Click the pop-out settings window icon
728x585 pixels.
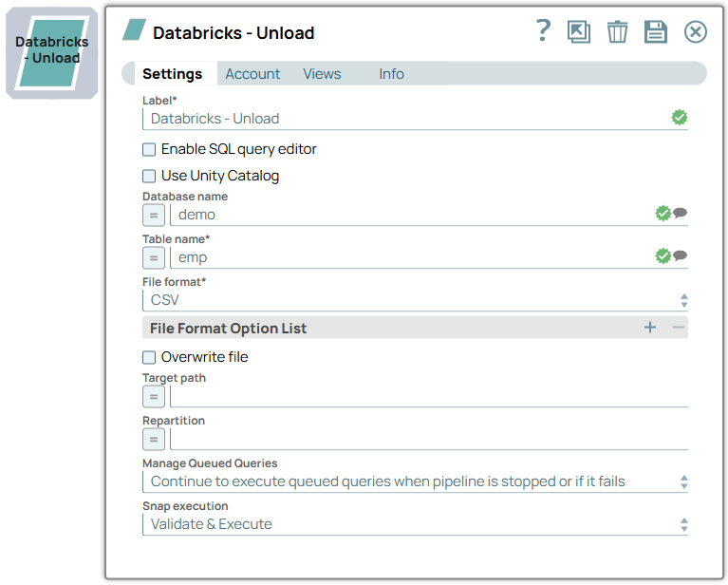[x=579, y=32]
